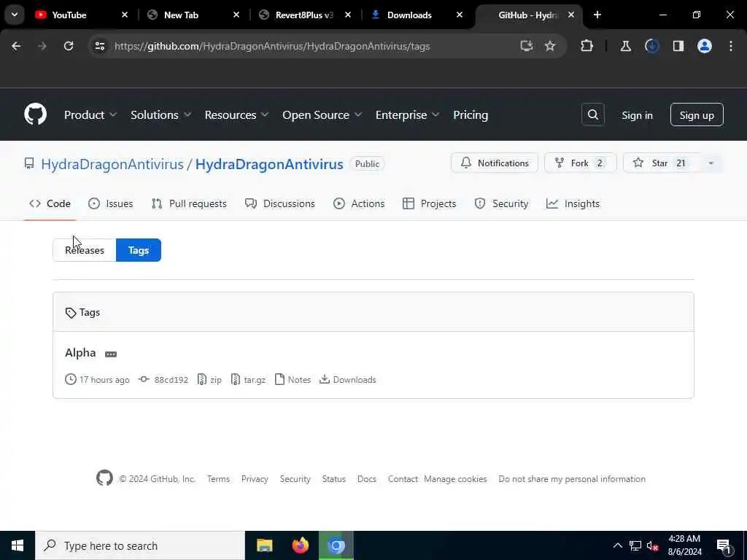Open the taskbar volume control icon
This screenshot has height=560, width=747.
pyautogui.click(x=652, y=545)
